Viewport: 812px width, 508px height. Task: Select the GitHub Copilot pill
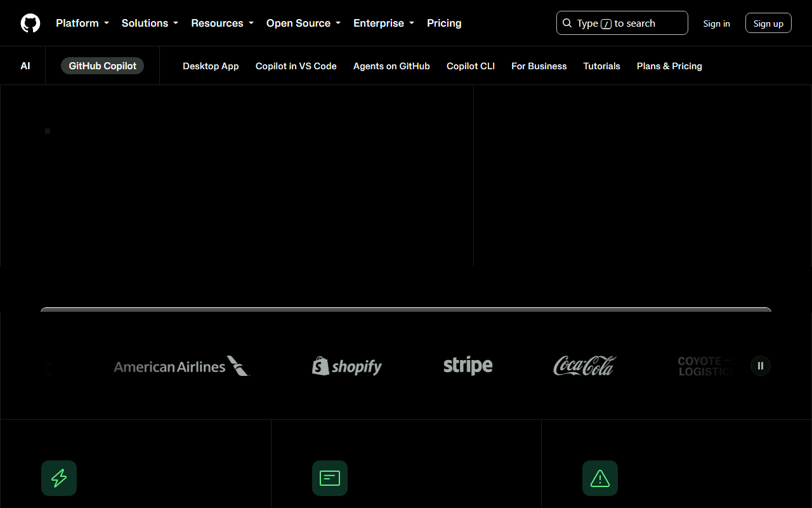point(103,65)
